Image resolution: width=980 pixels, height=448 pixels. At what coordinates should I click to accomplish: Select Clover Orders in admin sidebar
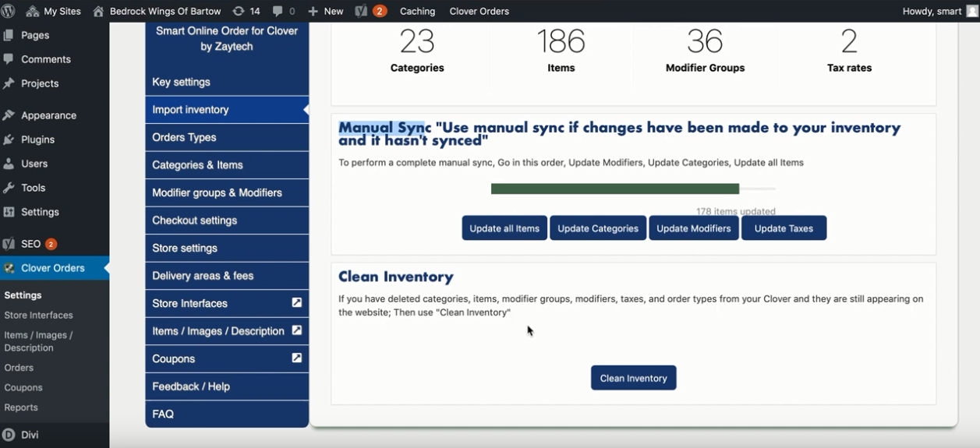click(55, 268)
